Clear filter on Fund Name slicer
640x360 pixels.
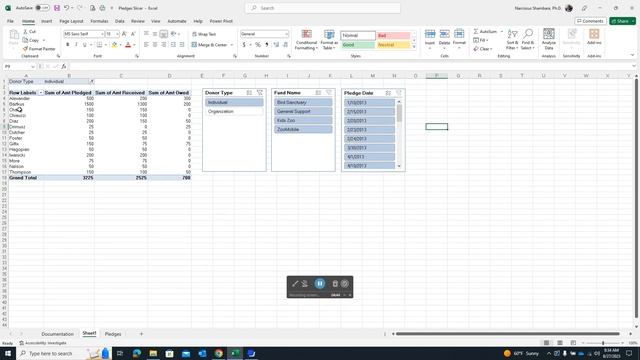[x=329, y=93]
